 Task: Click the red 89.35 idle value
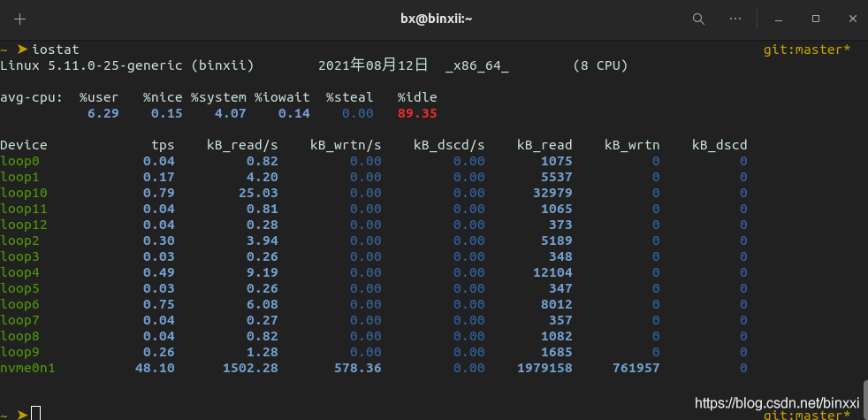(x=417, y=113)
